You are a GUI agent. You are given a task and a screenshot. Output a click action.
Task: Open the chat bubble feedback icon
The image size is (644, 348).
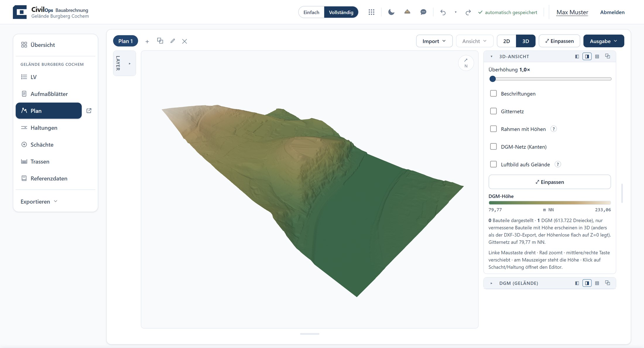tap(423, 12)
